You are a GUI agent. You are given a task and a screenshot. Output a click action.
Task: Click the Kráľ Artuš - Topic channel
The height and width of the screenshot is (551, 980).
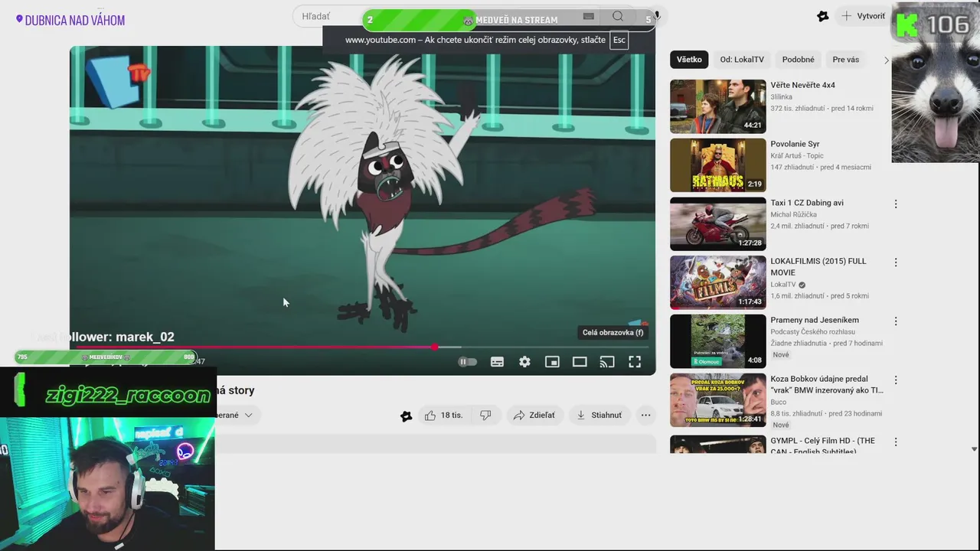click(797, 155)
